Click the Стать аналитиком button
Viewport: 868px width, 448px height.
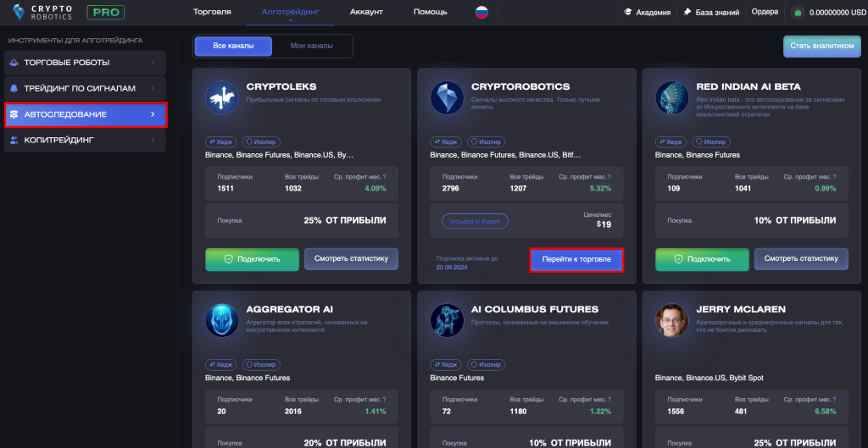coord(822,47)
